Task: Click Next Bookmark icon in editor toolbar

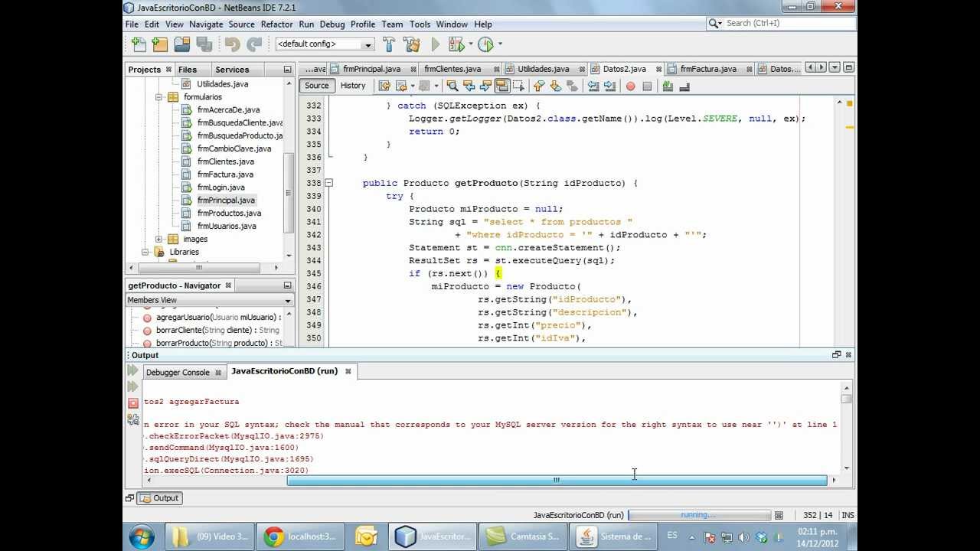Action: [556, 86]
